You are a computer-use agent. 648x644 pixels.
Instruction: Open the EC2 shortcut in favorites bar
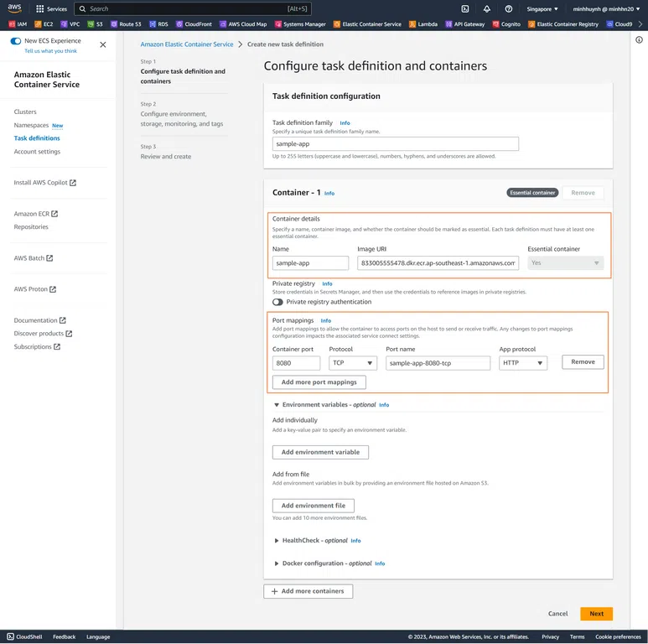44,24
